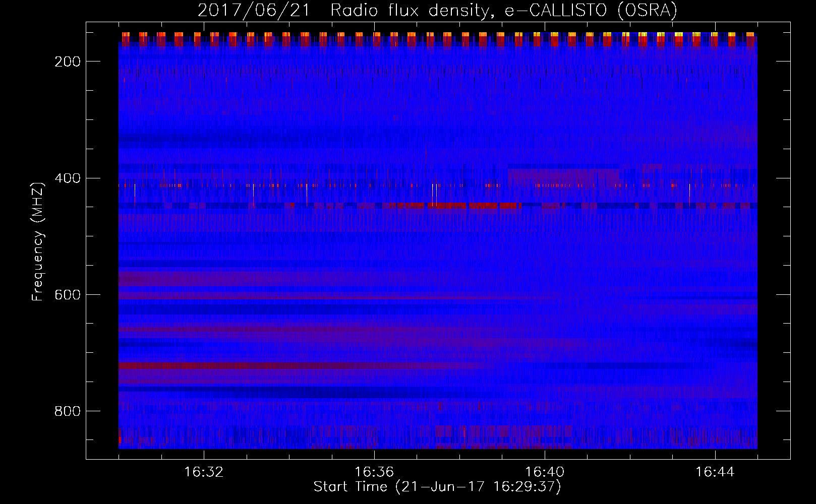The image size is (816, 504).
Task: Click the 16:40 time tick label
Action: 545,472
